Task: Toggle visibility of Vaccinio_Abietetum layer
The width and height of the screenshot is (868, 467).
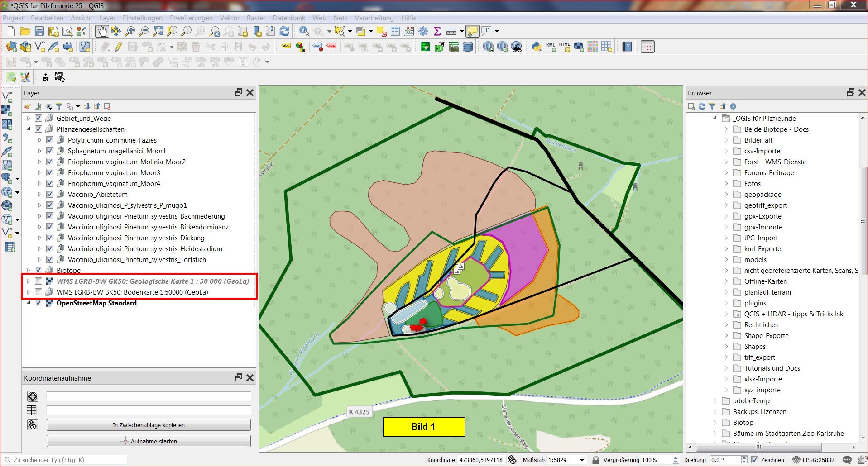Action: [x=50, y=194]
